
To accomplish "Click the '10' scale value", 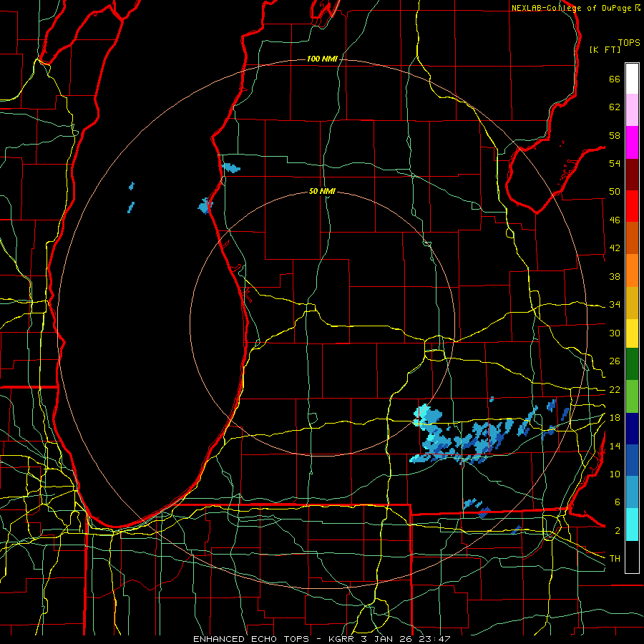I will coord(615,474).
